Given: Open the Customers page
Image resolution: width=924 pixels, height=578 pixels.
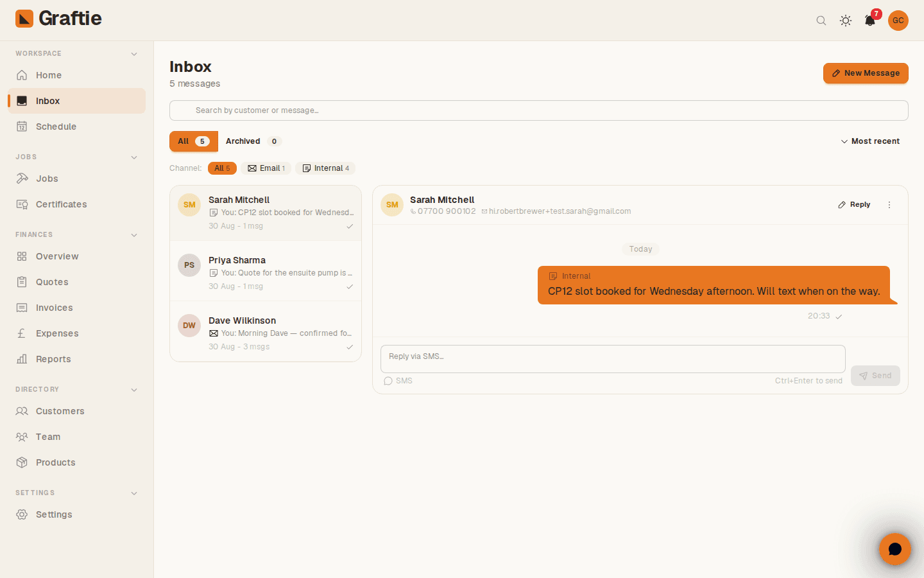Looking at the screenshot, I should 77,411.
